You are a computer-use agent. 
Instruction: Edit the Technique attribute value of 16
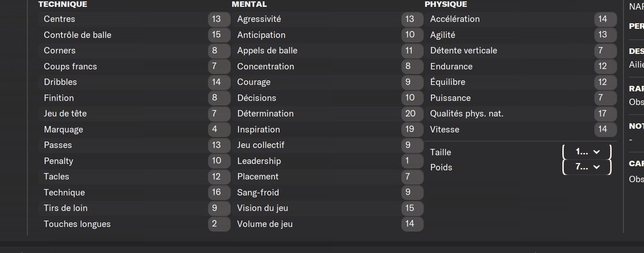click(x=219, y=192)
